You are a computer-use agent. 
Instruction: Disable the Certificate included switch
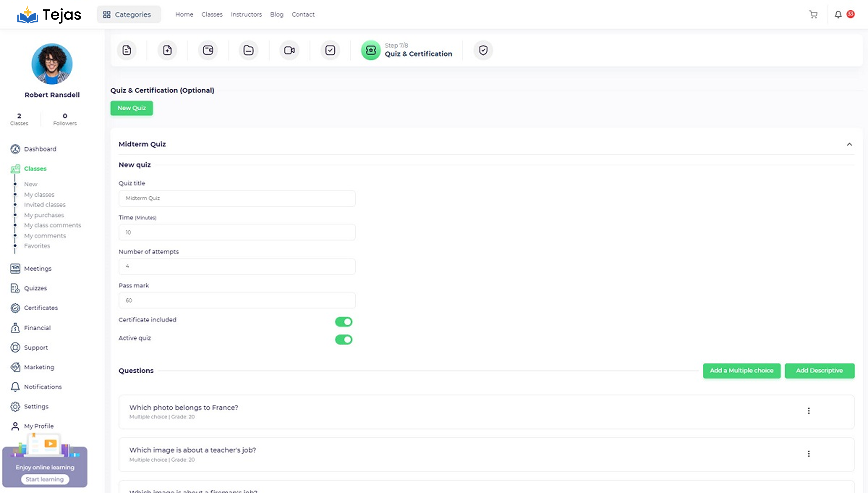[343, 322]
